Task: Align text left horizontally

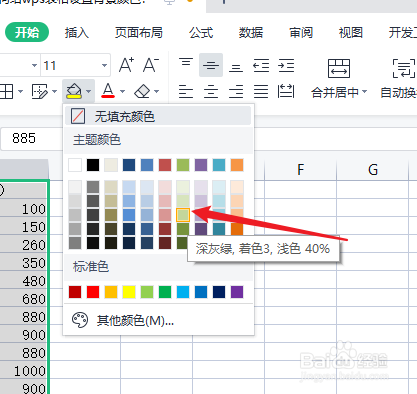Action: (186, 91)
